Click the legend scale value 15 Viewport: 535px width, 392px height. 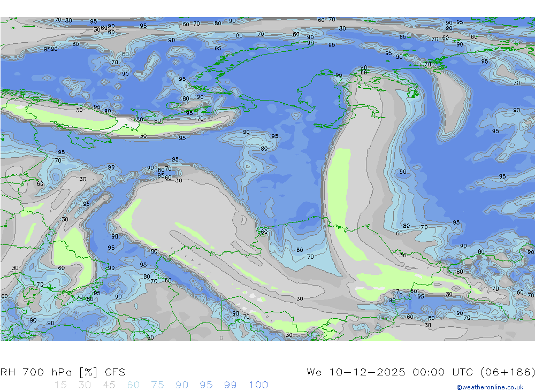click(x=60, y=385)
